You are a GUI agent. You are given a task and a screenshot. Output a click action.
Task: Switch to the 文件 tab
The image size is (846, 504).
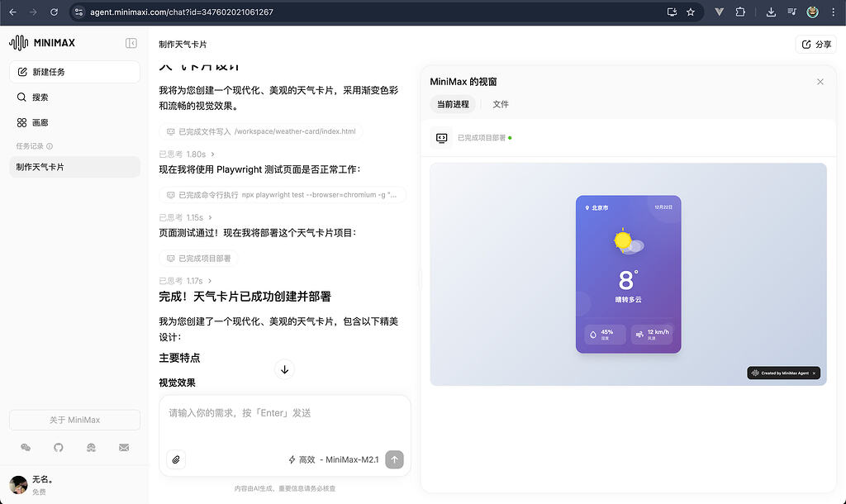[x=500, y=104]
